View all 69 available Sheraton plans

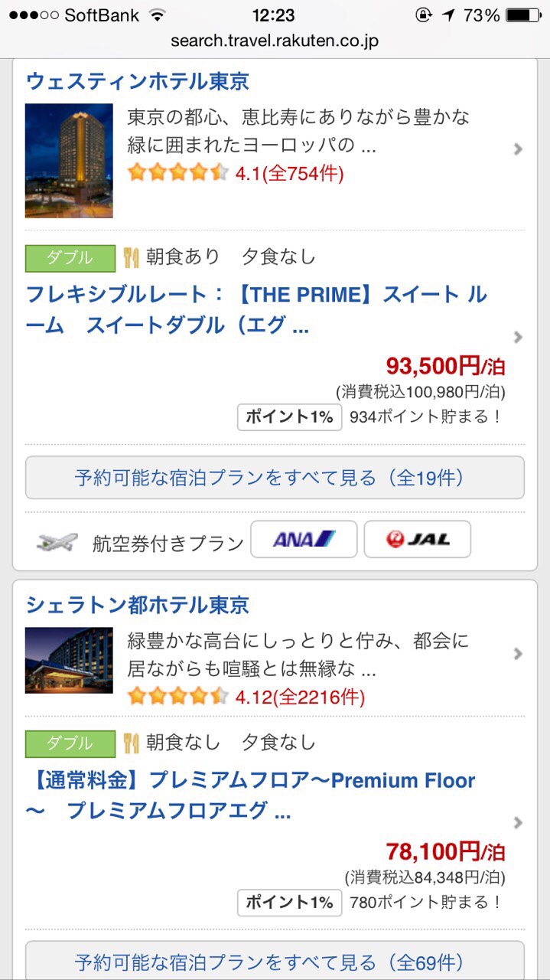click(275, 962)
